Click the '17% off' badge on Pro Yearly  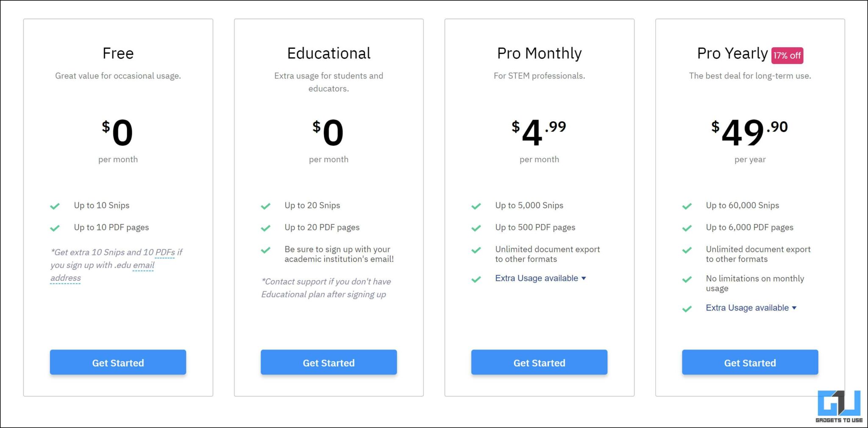787,55
